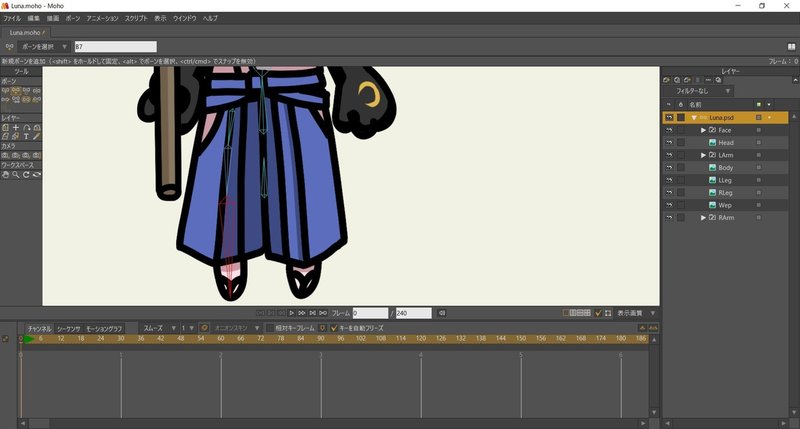Viewport: 800px width, 429px height.
Task: Click the Duplicate Layer icon in the layers panel
Action: tap(677, 80)
